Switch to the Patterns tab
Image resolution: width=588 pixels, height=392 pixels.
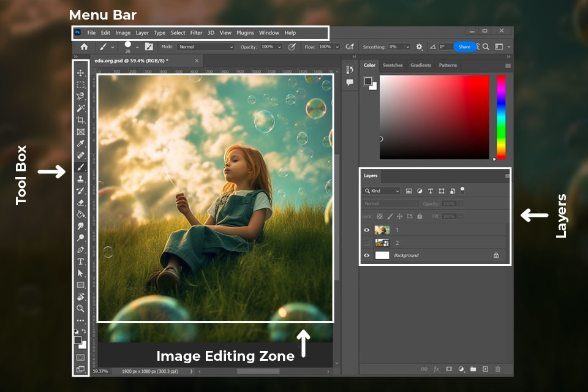[448, 66]
